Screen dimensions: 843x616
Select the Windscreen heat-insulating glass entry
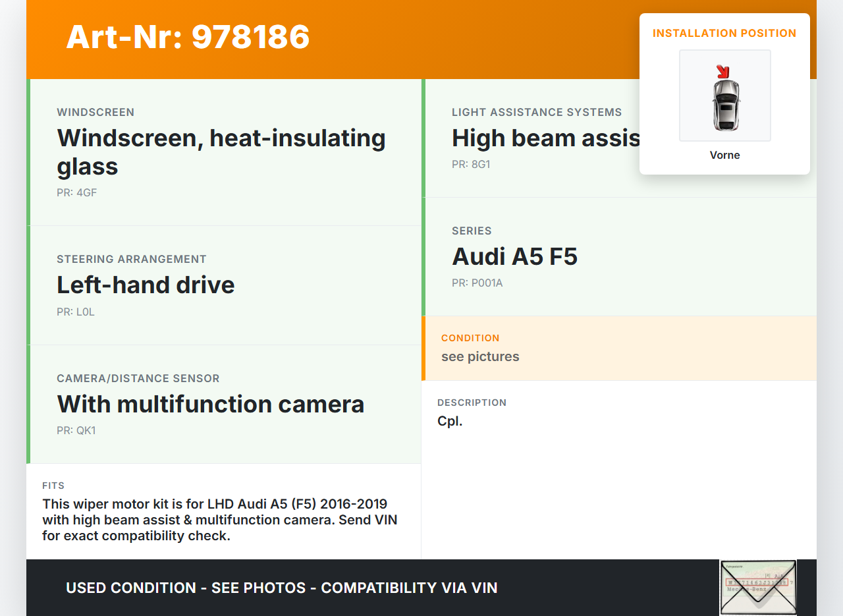tap(221, 152)
